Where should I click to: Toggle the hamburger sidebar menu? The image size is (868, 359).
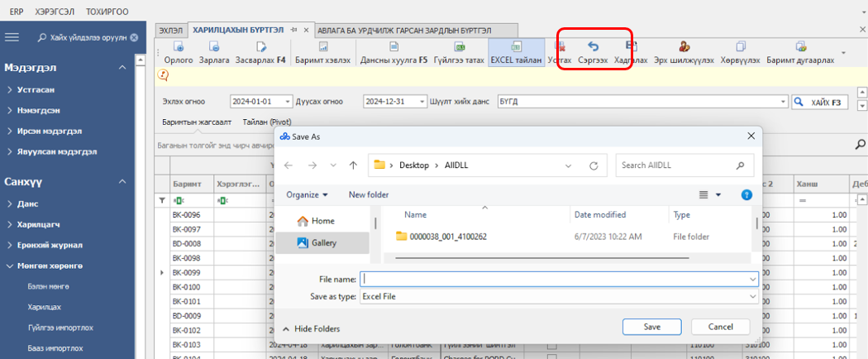click(x=12, y=37)
